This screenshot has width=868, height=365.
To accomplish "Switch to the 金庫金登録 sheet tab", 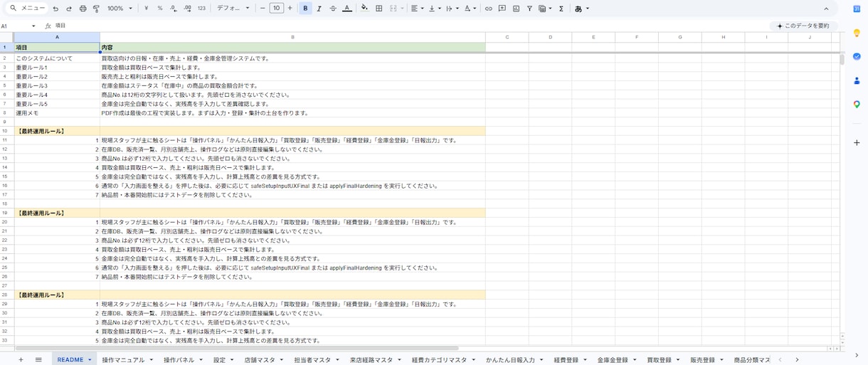I will [613, 360].
